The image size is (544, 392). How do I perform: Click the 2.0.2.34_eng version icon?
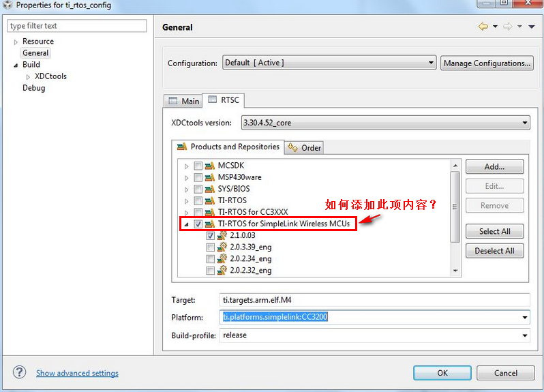[222, 259]
